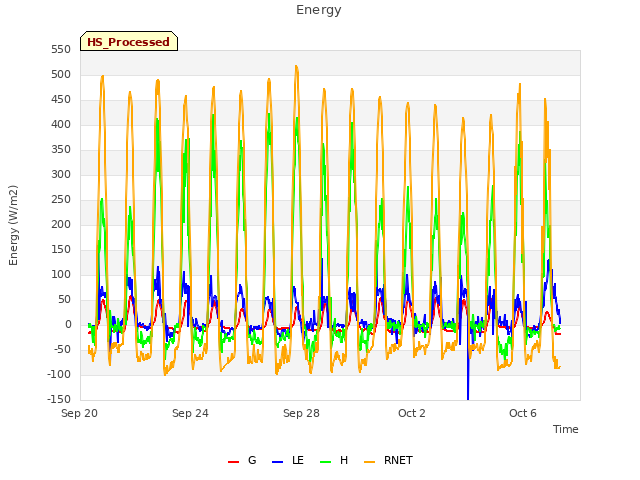This screenshot has width=640, height=480.
Task: Click the red G legend color marker
Action: tap(233, 462)
